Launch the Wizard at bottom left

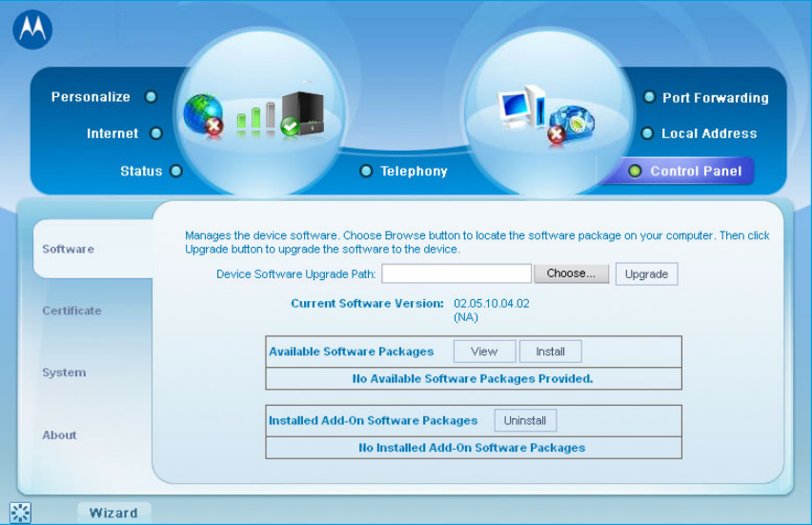[113, 513]
